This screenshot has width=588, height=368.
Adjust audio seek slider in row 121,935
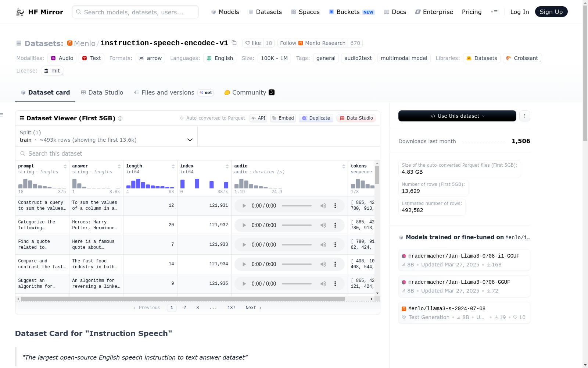point(297,284)
